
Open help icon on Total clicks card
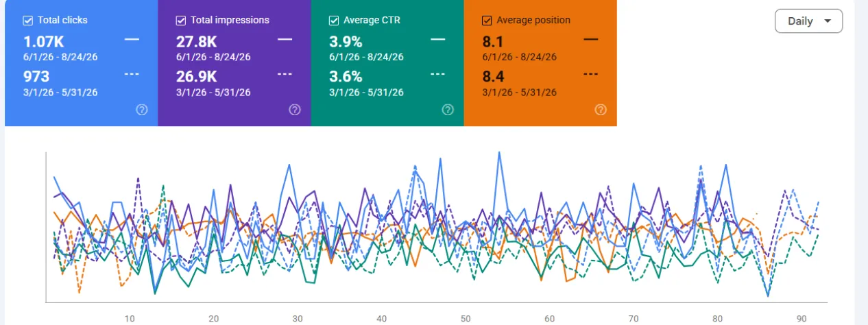(x=142, y=110)
